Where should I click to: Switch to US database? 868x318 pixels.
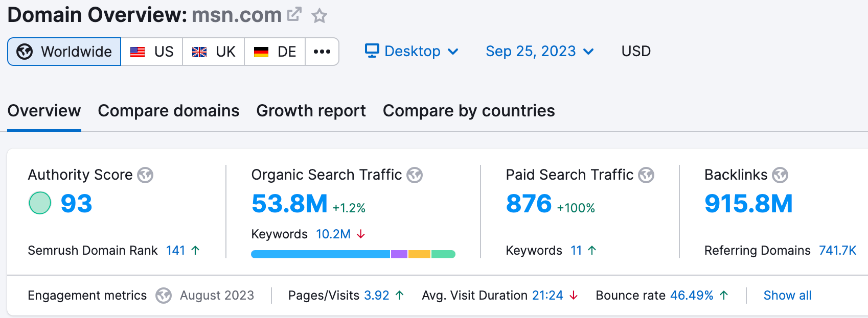152,52
